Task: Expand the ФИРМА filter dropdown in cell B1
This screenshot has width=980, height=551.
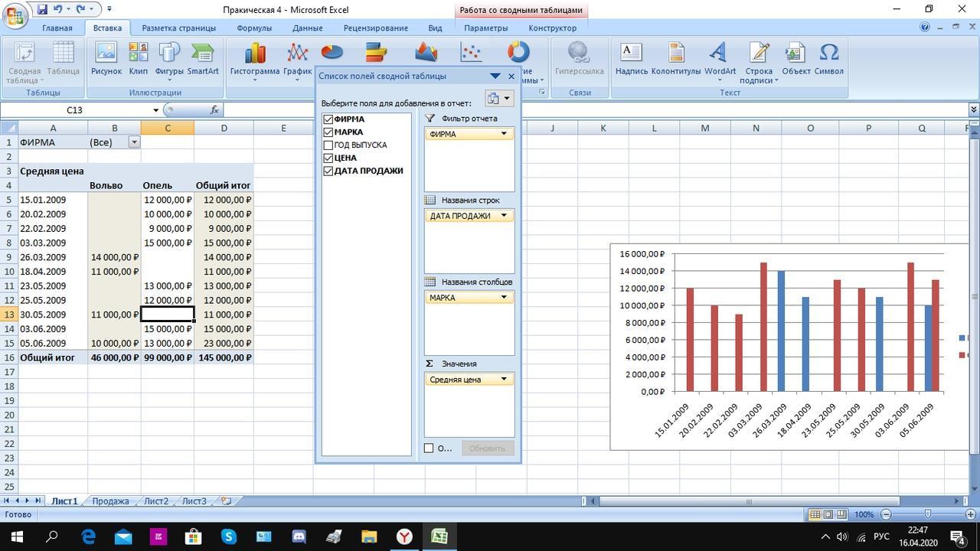Action: click(x=134, y=142)
